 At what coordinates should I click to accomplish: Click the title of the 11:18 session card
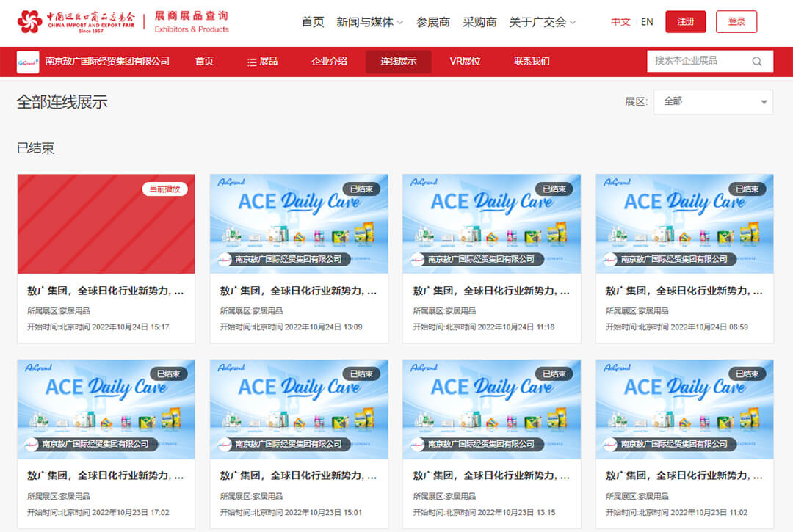[x=491, y=291]
